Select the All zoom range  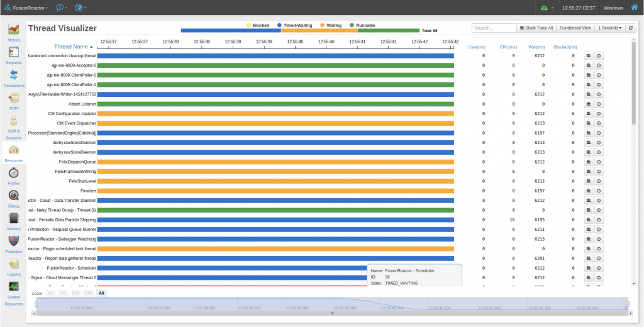(101, 293)
